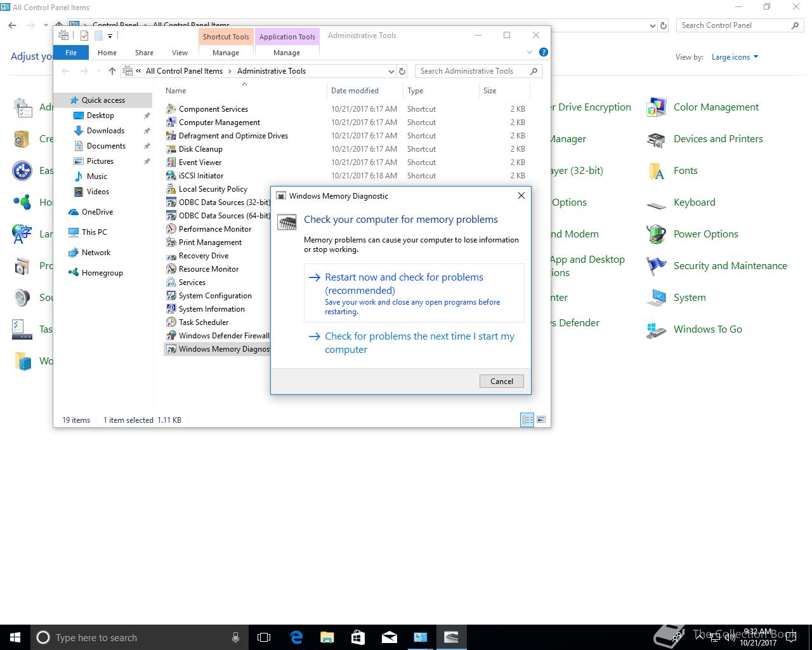This screenshot has height=650, width=812.
Task: Open the Store app from taskbar
Action: [x=358, y=637]
